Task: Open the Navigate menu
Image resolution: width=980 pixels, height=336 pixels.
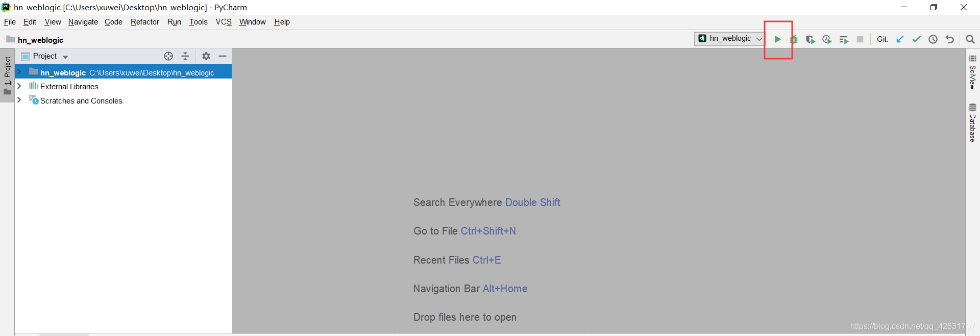Action: click(x=83, y=22)
